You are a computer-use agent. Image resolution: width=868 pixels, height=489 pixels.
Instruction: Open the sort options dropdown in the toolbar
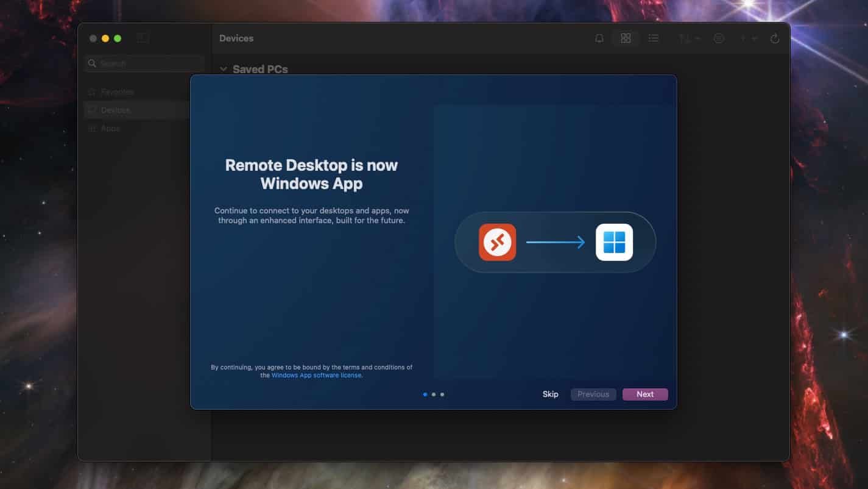pyautogui.click(x=690, y=38)
